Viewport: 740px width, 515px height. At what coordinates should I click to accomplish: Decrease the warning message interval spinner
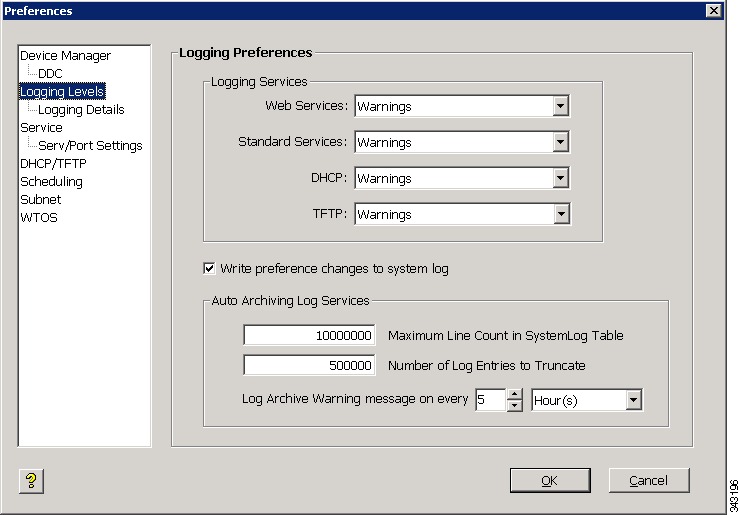click(x=514, y=405)
